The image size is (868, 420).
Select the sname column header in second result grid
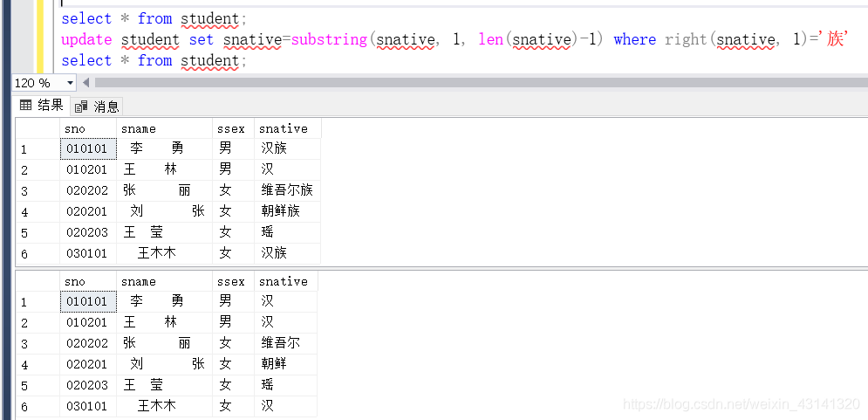(x=163, y=281)
